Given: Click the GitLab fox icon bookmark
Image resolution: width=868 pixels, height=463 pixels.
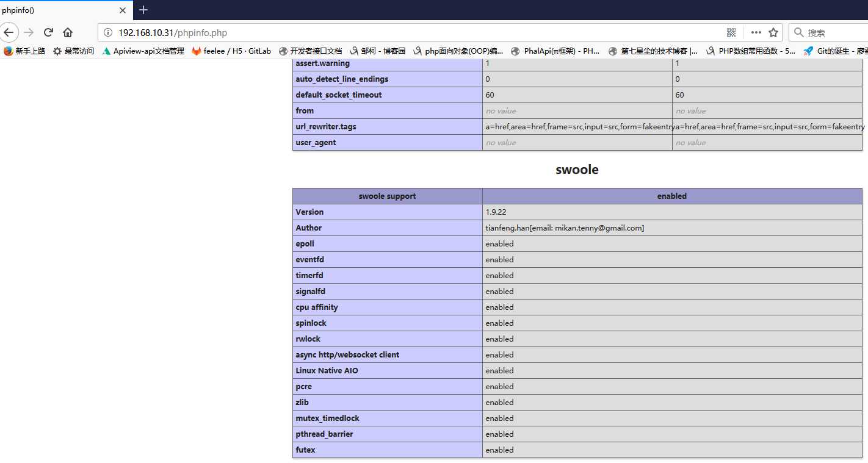Looking at the screenshot, I should (x=197, y=51).
